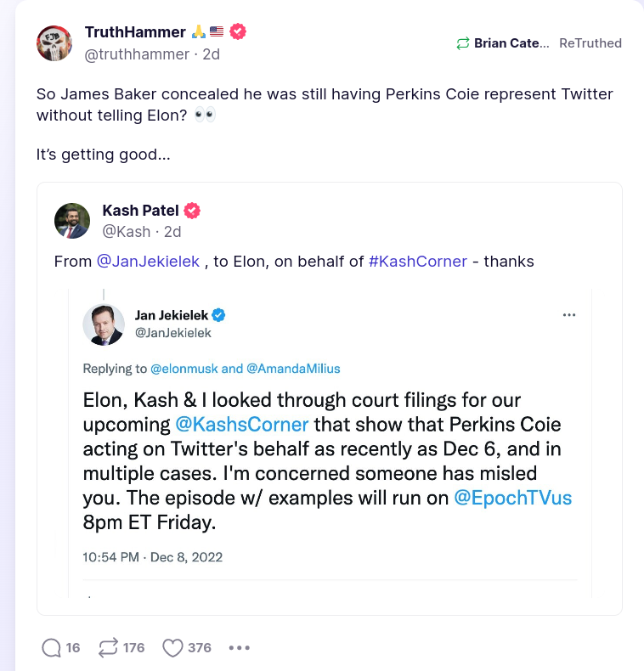
Task: Click the ReTruth arrows icon below post
Action: click(108, 647)
